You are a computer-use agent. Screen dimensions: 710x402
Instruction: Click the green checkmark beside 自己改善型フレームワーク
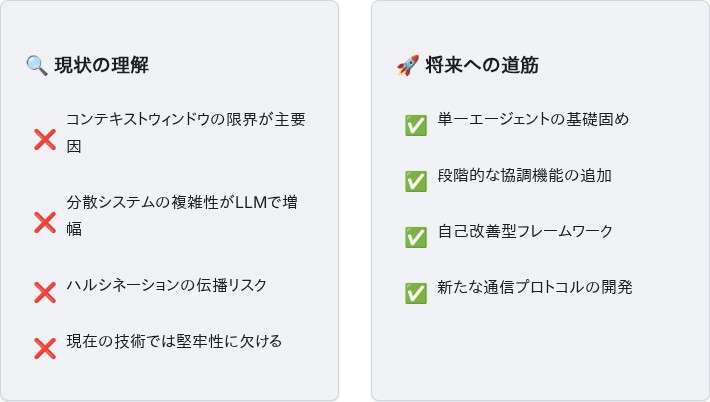(416, 238)
